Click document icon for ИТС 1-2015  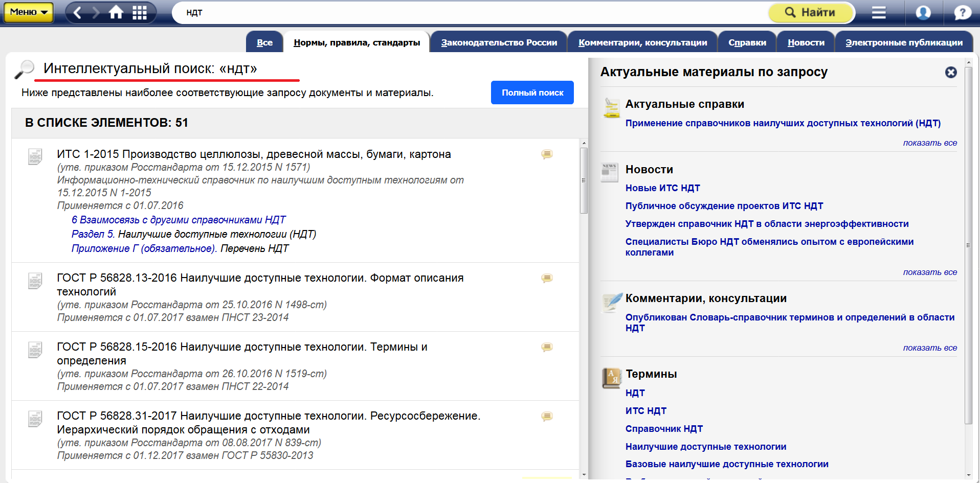point(35,156)
